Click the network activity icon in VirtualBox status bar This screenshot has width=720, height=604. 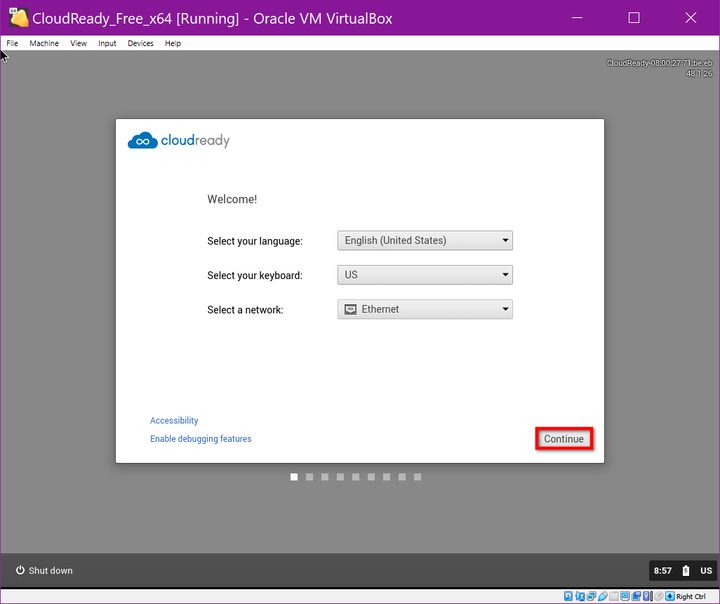point(591,596)
